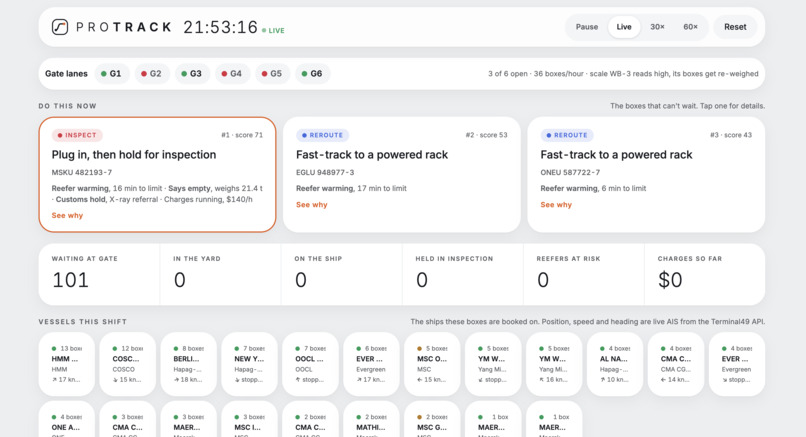Viewport: 806px width, 437px height.
Task: Set playback speed to 30×
Action: pos(657,27)
